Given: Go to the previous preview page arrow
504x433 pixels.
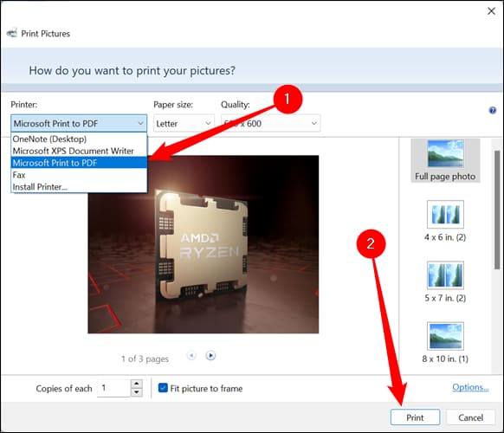Looking at the screenshot, I should [191, 356].
